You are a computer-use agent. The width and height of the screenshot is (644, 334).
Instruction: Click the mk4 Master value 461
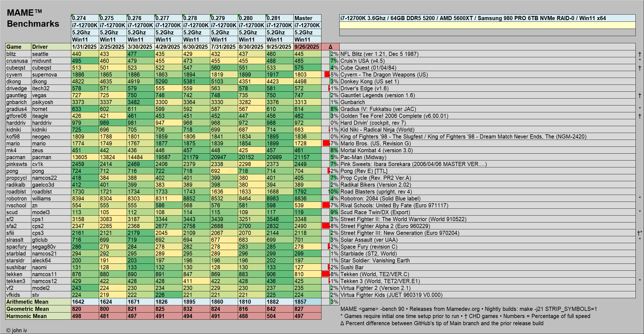click(307, 150)
